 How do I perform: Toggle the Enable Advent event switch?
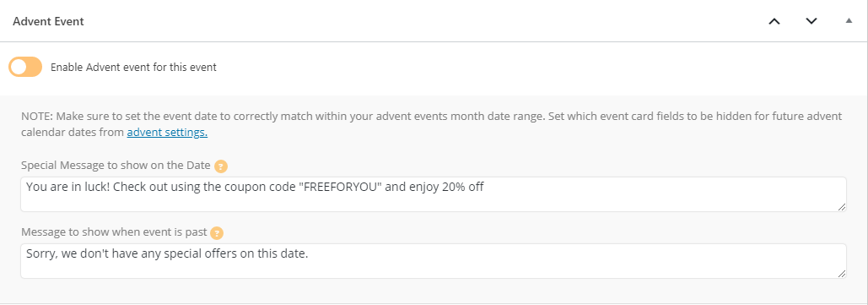tap(25, 67)
